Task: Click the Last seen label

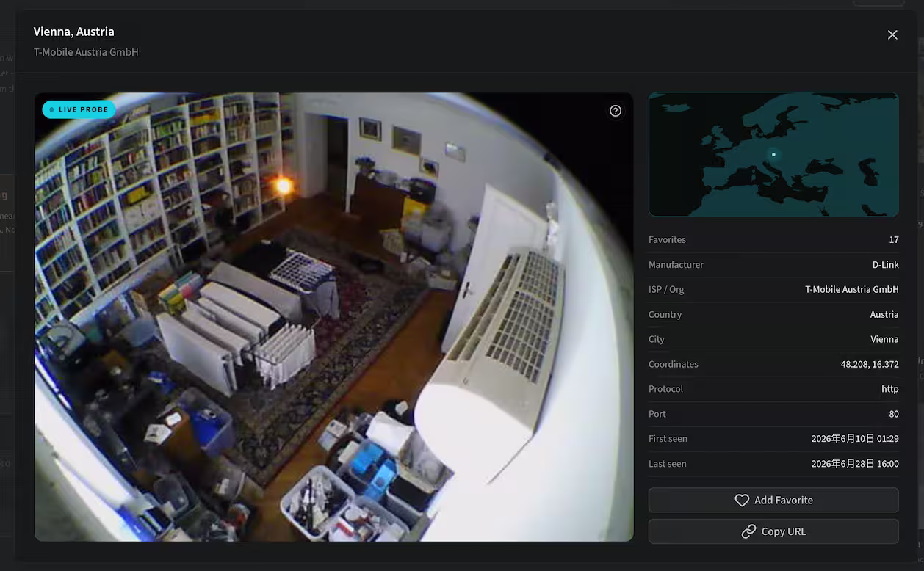Action: coord(667,464)
